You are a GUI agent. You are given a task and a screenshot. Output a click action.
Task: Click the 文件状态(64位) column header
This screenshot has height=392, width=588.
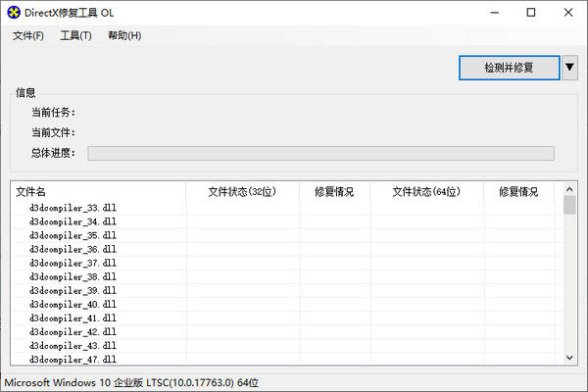(426, 192)
